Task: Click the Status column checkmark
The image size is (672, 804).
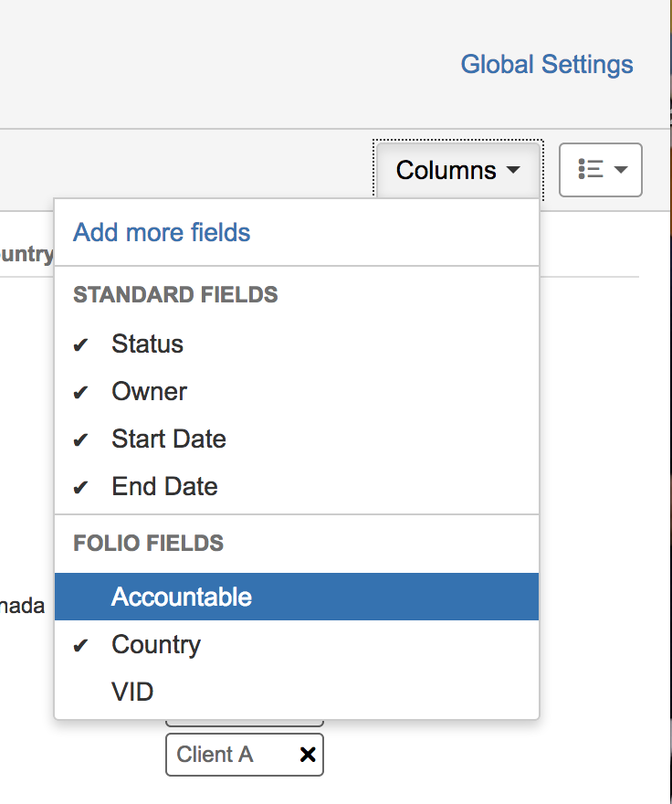Action: pos(81,344)
